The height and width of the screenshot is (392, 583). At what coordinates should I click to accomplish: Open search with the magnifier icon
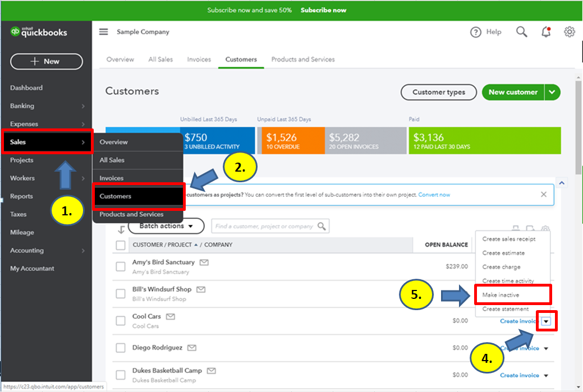coord(522,32)
